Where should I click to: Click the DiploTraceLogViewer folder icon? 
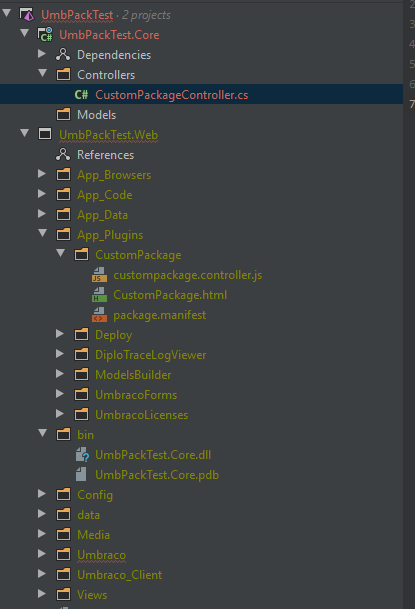[x=82, y=355]
